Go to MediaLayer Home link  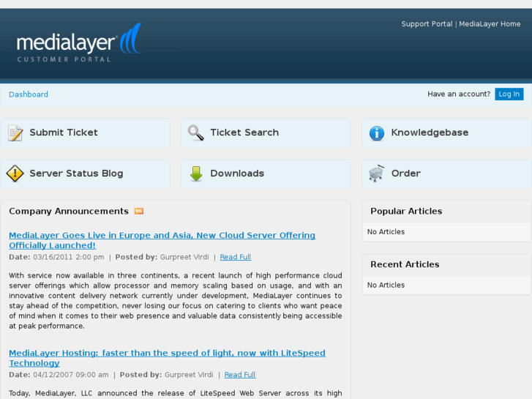pyautogui.click(x=490, y=24)
